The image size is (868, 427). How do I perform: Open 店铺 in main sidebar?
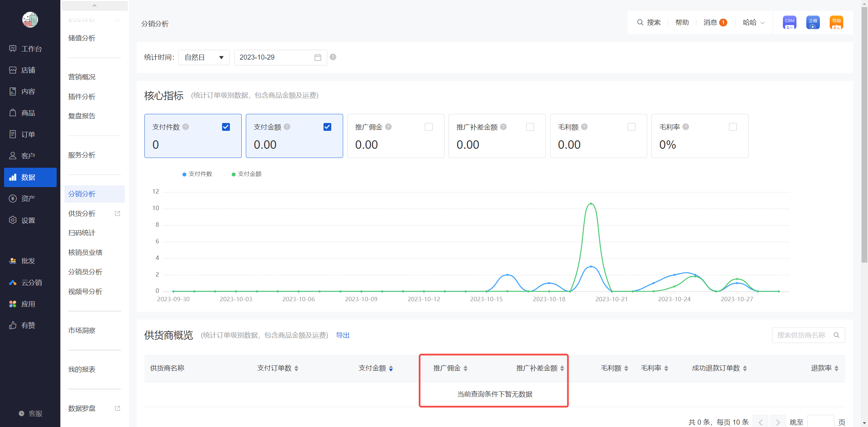[x=30, y=70]
